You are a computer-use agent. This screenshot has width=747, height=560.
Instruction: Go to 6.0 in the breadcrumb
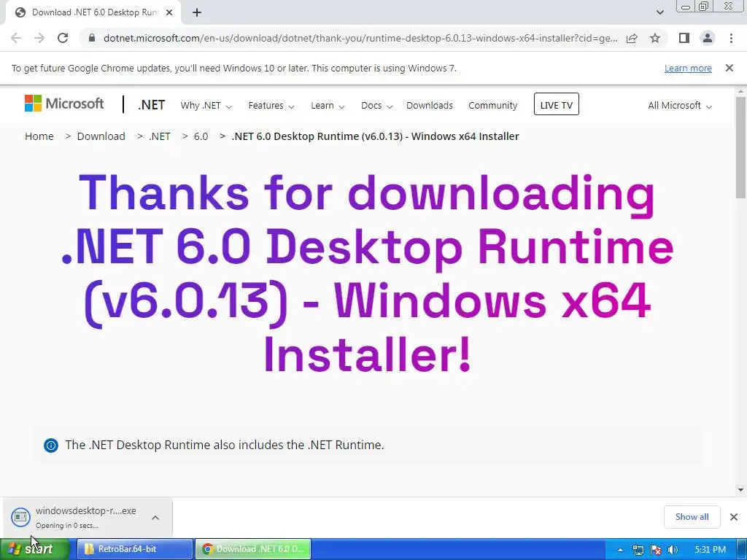click(201, 136)
